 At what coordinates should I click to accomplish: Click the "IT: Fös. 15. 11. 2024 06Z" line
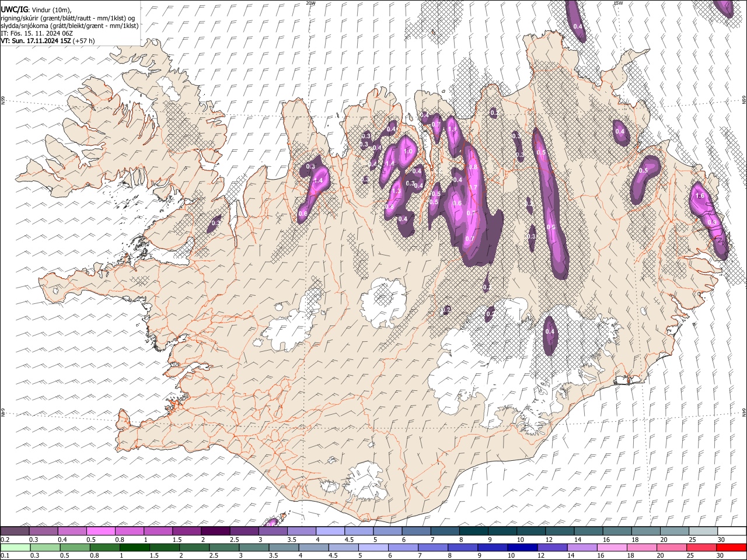tap(37, 33)
